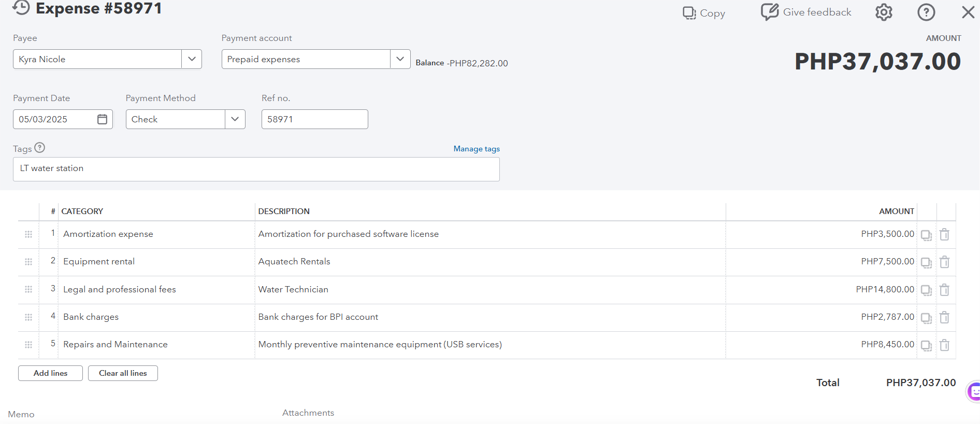
Task: Click the Tags field containing LT water station
Action: coord(256,169)
